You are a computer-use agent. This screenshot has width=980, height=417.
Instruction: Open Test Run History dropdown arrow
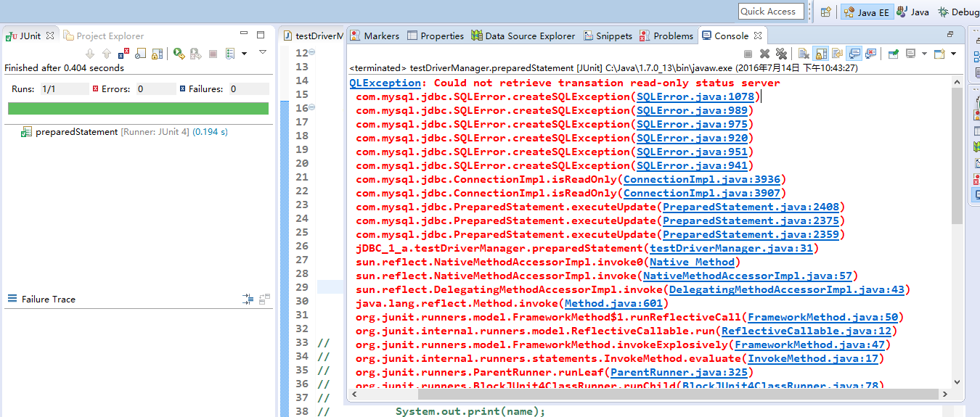coord(244,54)
